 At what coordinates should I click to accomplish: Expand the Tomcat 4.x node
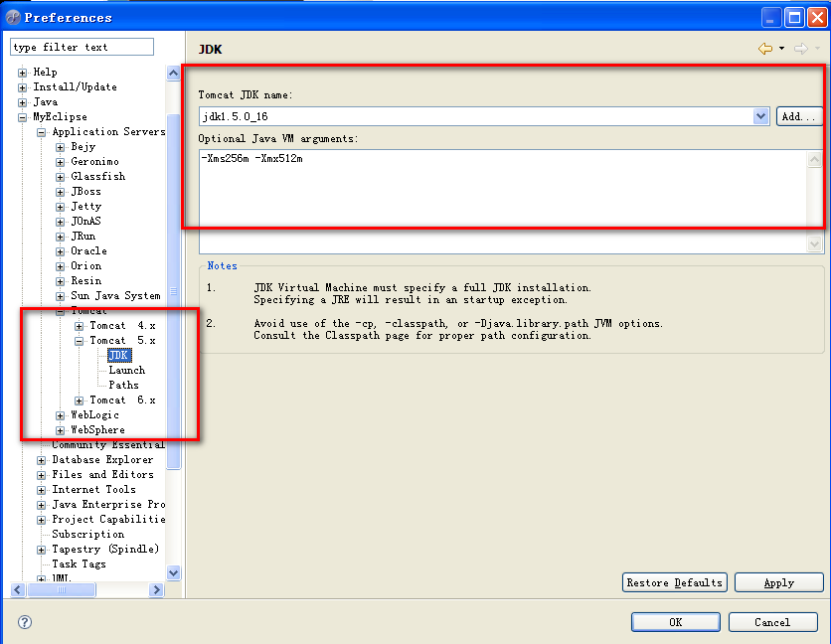79,326
